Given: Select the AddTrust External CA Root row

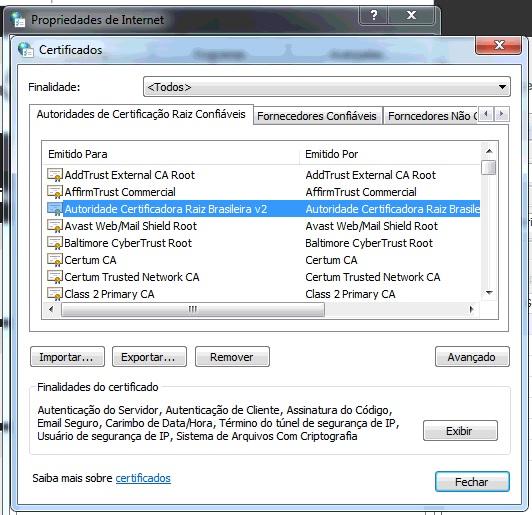Looking at the screenshot, I should click(261, 175).
